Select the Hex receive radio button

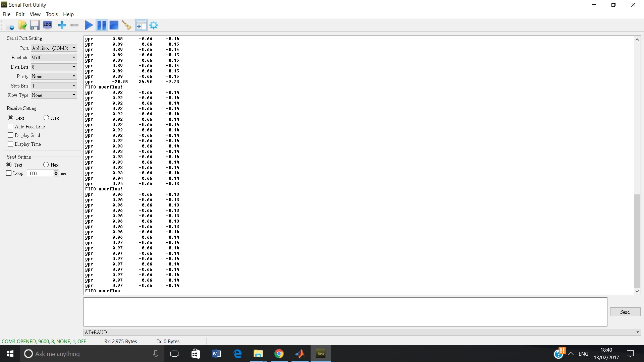[x=46, y=118]
